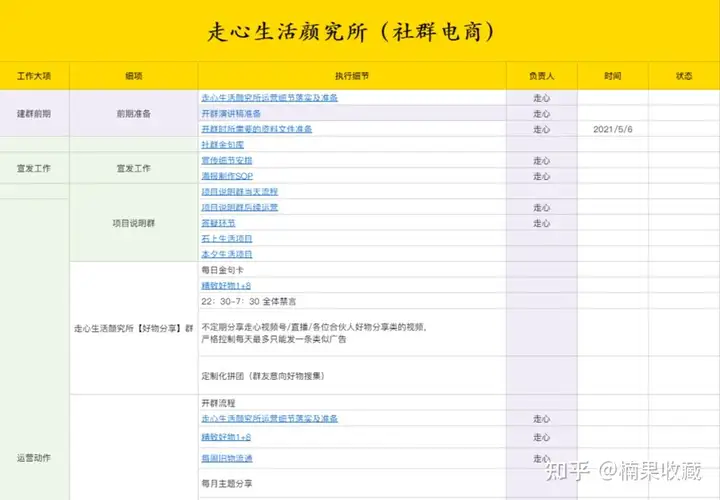Select the 每日金句卡 cell
The image size is (720, 500).
(352, 270)
